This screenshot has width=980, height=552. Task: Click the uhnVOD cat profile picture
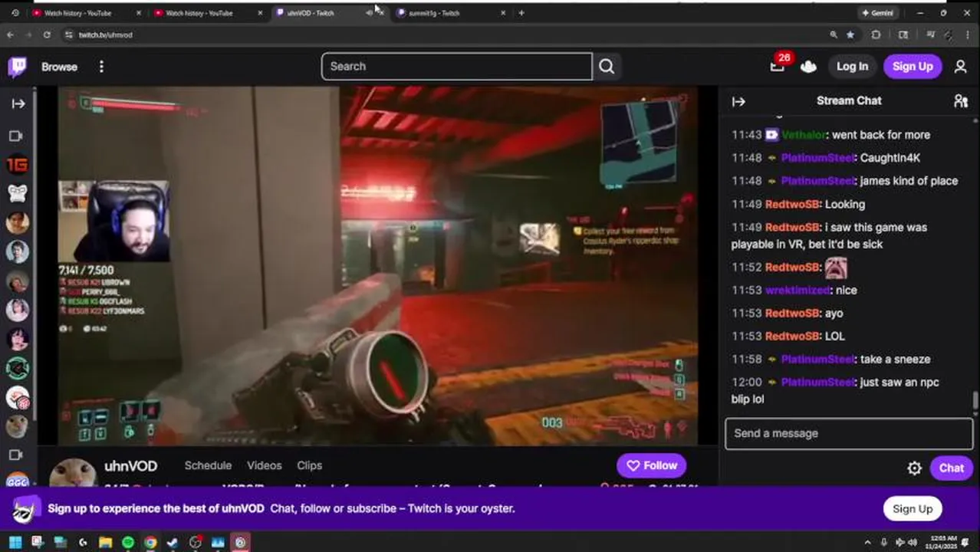click(x=73, y=472)
